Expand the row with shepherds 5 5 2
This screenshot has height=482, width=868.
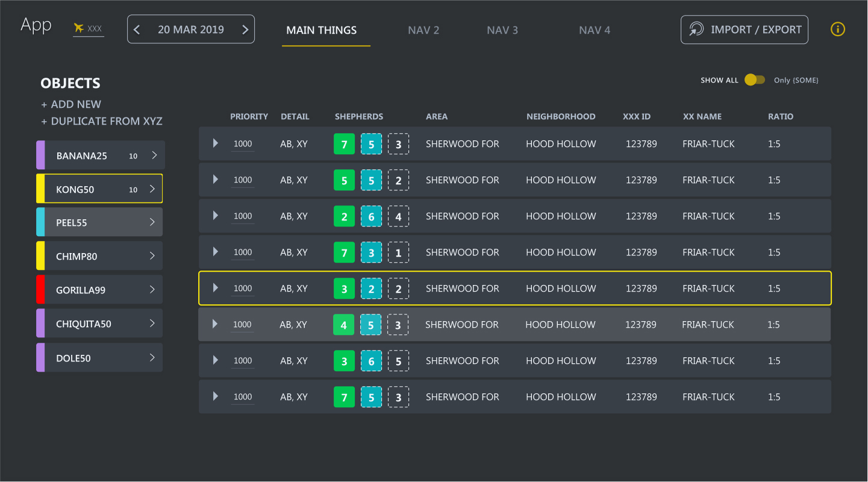[216, 180]
